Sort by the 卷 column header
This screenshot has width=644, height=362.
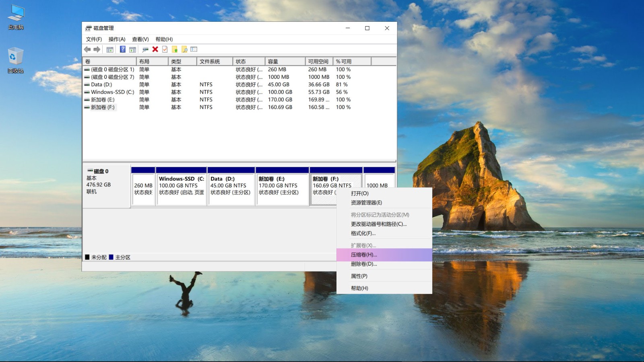click(109, 62)
